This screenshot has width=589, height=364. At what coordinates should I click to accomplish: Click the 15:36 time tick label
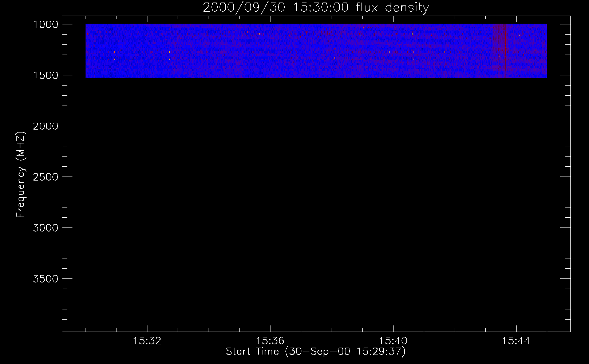tap(270, 341)
